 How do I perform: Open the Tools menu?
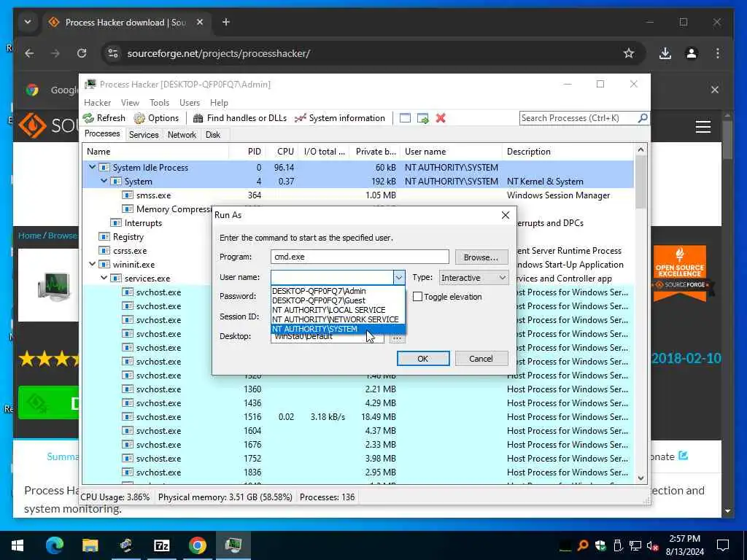(x=159, y=102)
